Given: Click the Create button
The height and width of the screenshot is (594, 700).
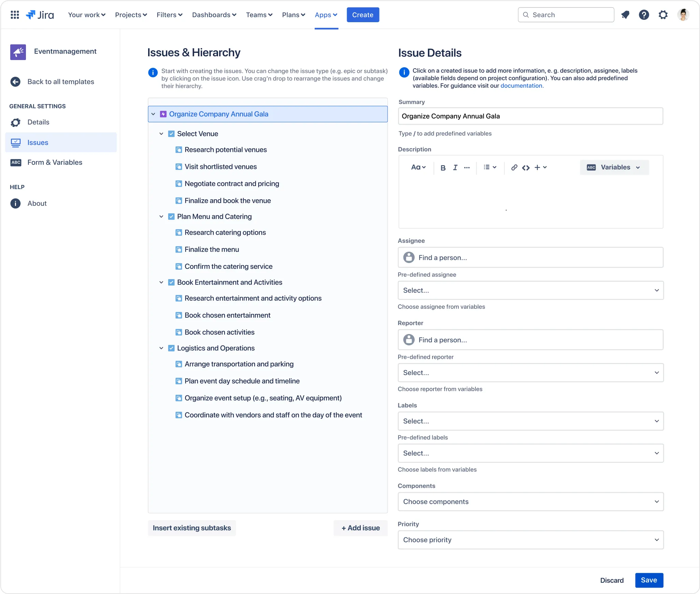Looking at the screenshot, I should [x=363, y=15].
